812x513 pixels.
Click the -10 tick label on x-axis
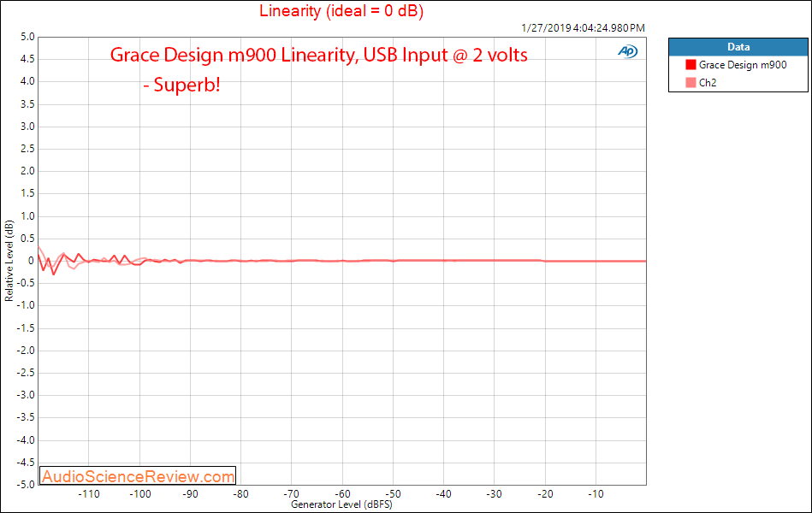(x=596, y=494)
